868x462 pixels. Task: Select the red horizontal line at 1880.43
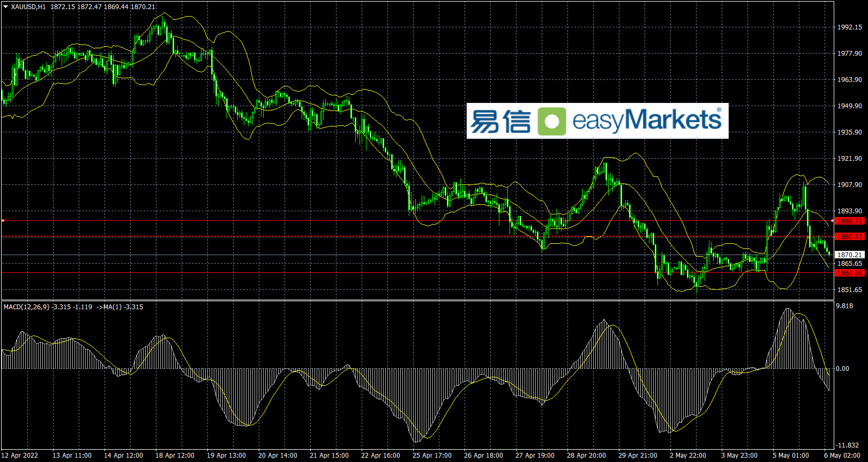pos(418,236)
